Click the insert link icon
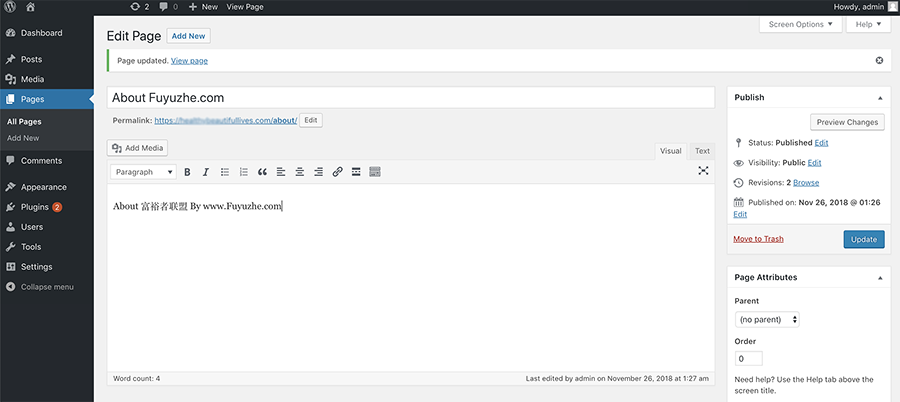This screenshot has height=402, width=900. [338, 172]
